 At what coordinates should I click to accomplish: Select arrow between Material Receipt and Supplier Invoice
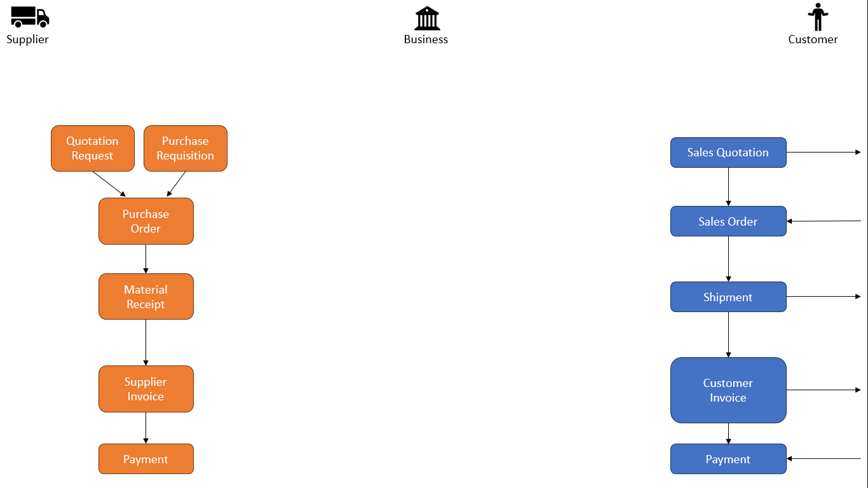coord(146,342)
